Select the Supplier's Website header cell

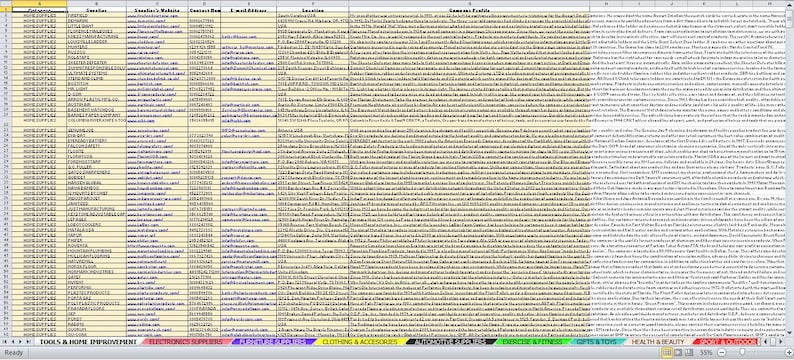[x=157, y=10]
